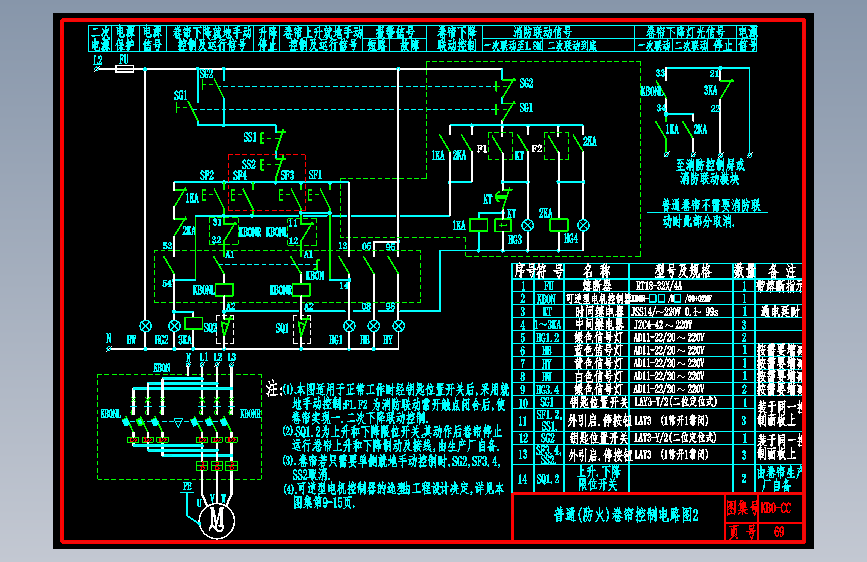867x562 pixels.
Task: Select the 1KA relay coil rectangle
Action: tap(478, 225)
